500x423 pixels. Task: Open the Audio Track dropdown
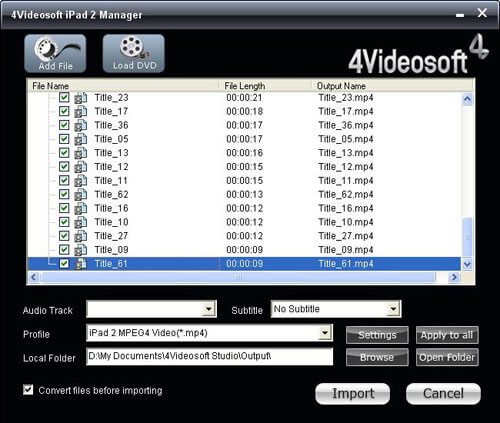coord(208,309)
